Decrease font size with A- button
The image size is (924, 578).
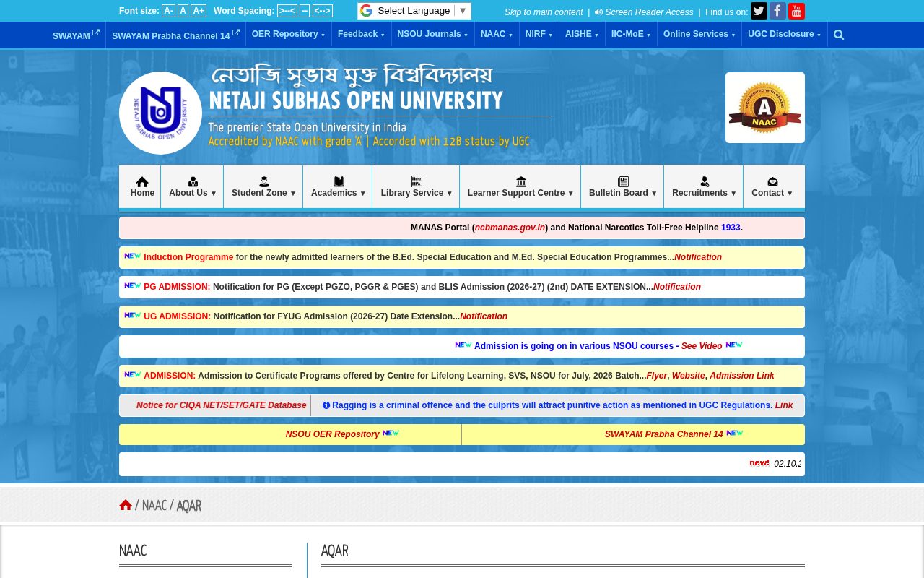click(168, 11)
